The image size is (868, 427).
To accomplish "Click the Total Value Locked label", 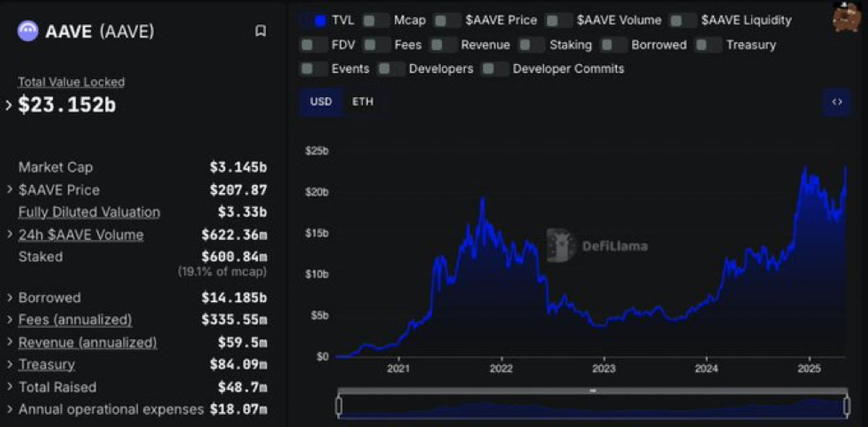I will pos(71,82).
